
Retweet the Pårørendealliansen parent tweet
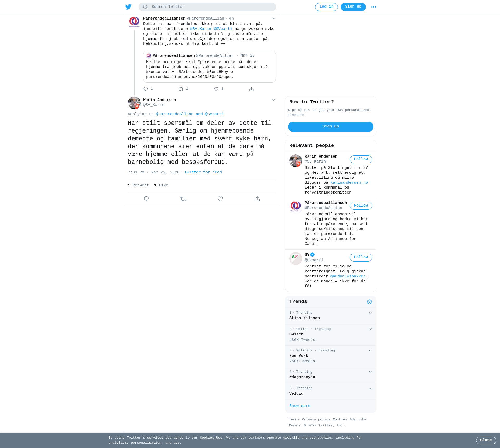(x=181, y=89)
